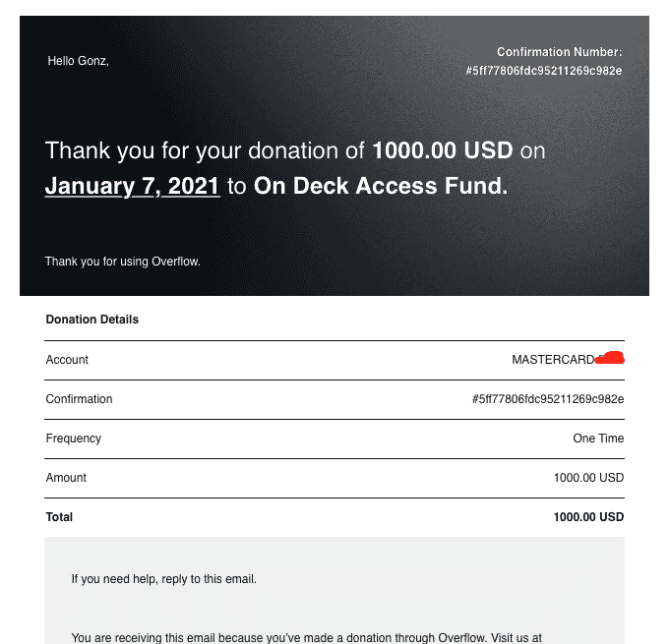Click the Hello Gonz greeting text

point(78,61)
